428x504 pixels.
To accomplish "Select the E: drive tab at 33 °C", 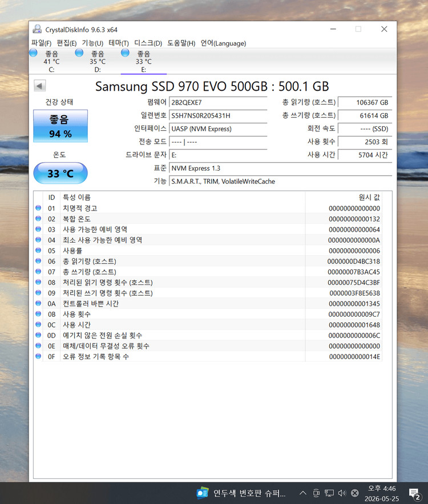I will [x=143, y=62].
